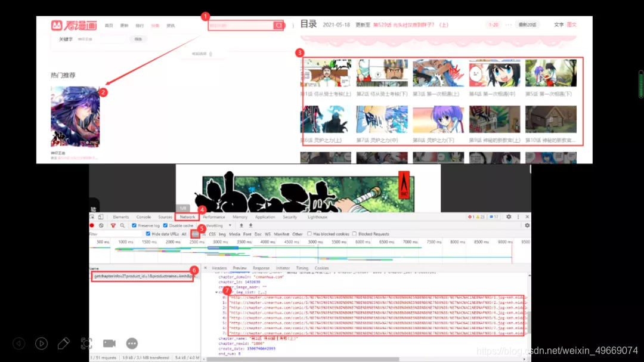The width and height of the screenshot is (644, 362).
Task: Select the Media request type filter
Action: (234, 234)
